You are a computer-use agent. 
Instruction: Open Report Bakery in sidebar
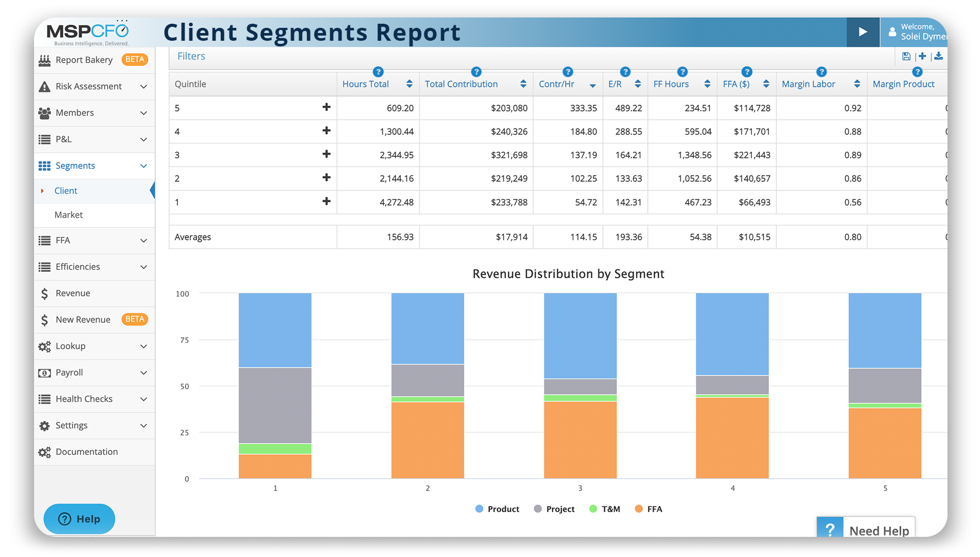[94, 60]
